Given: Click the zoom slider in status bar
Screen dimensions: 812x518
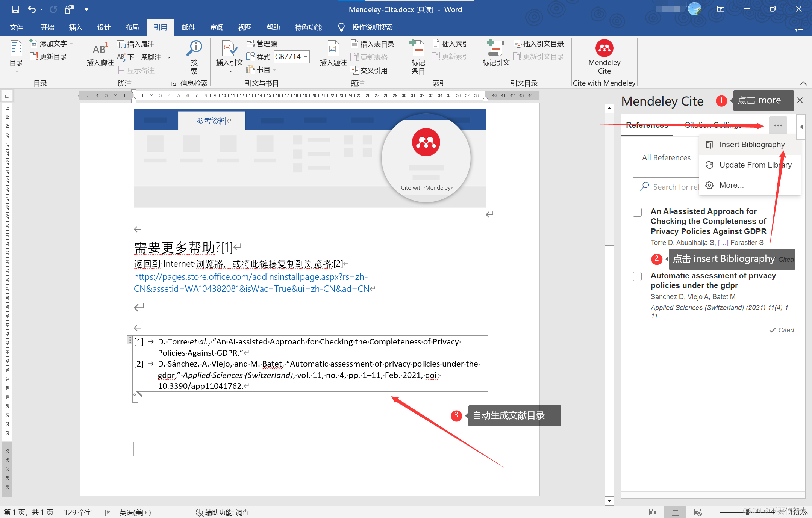Looking at the screenshot, I should tap(746, 512).
